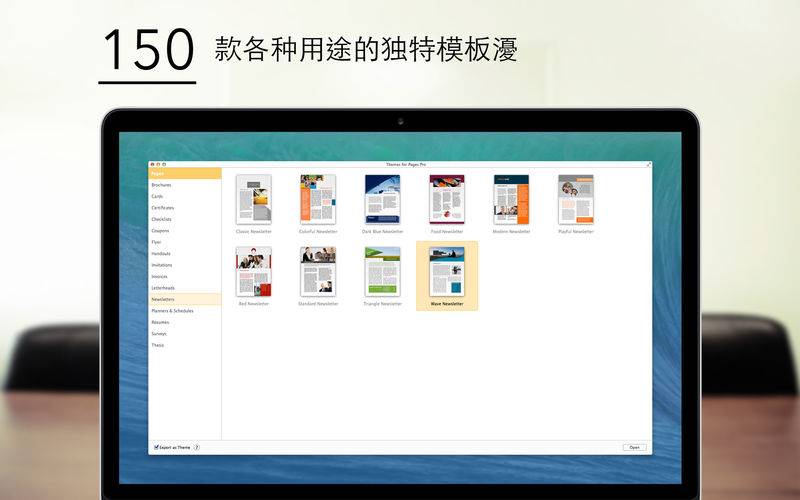Click the help question mark button
This screenshot has height=500, width=800.
[x=197, y=447]
